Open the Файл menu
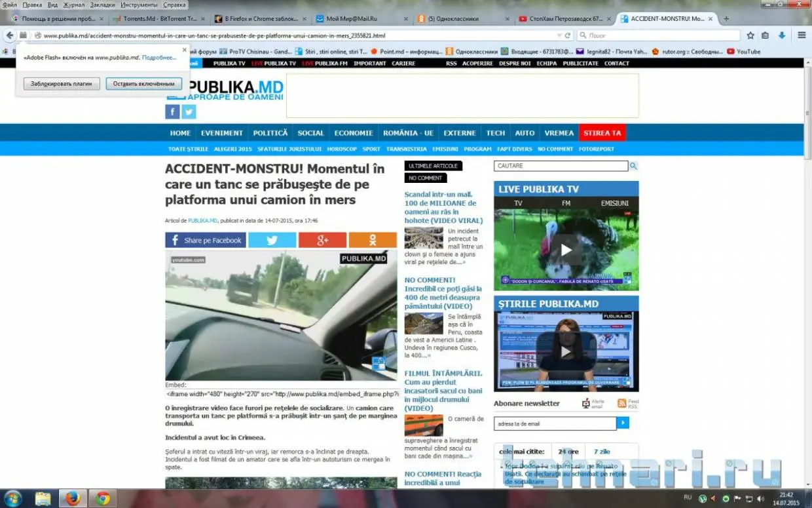The width and height of the screenshot is (812, 508). pyautogui.click(x=10, y=5)
